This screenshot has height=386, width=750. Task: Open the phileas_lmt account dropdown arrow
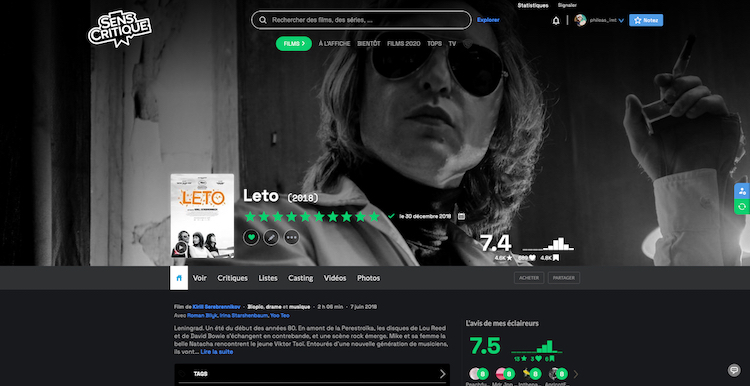[x=621, y=21]
